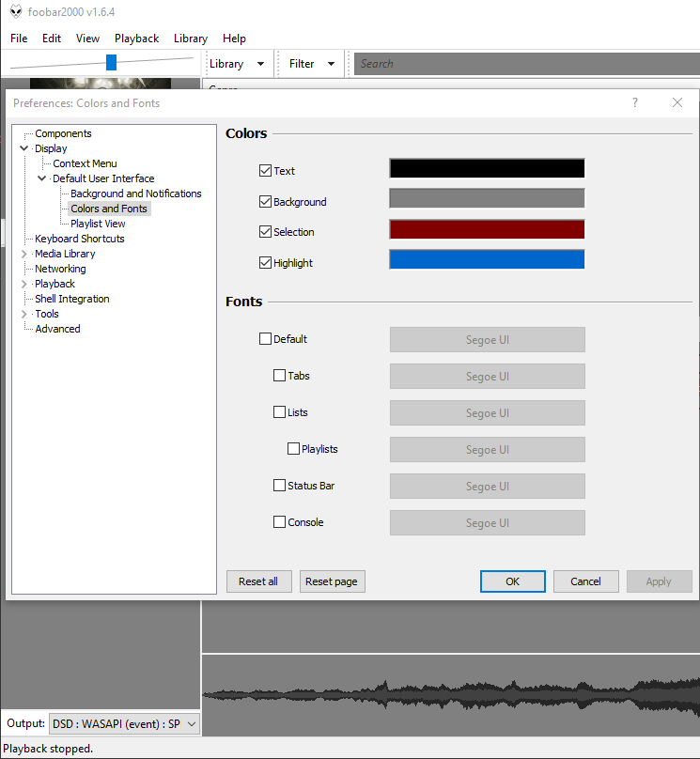Uncheck the Highlight color checkbox

[265, 263]
